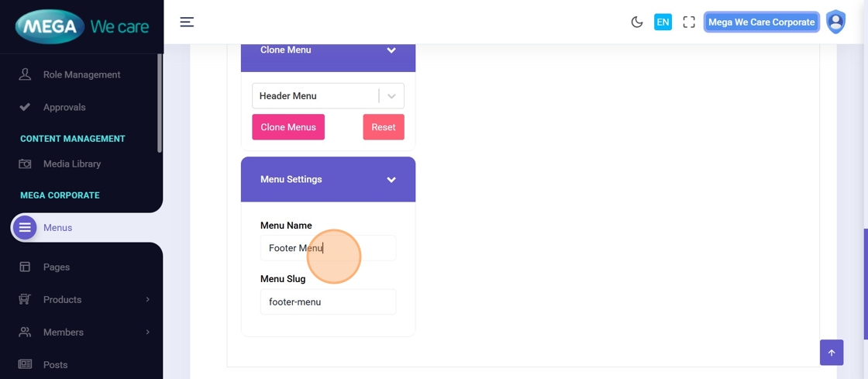Click the Menu Slug input field
This screenshot has width=868, height=379.
(x=328, y=302)
